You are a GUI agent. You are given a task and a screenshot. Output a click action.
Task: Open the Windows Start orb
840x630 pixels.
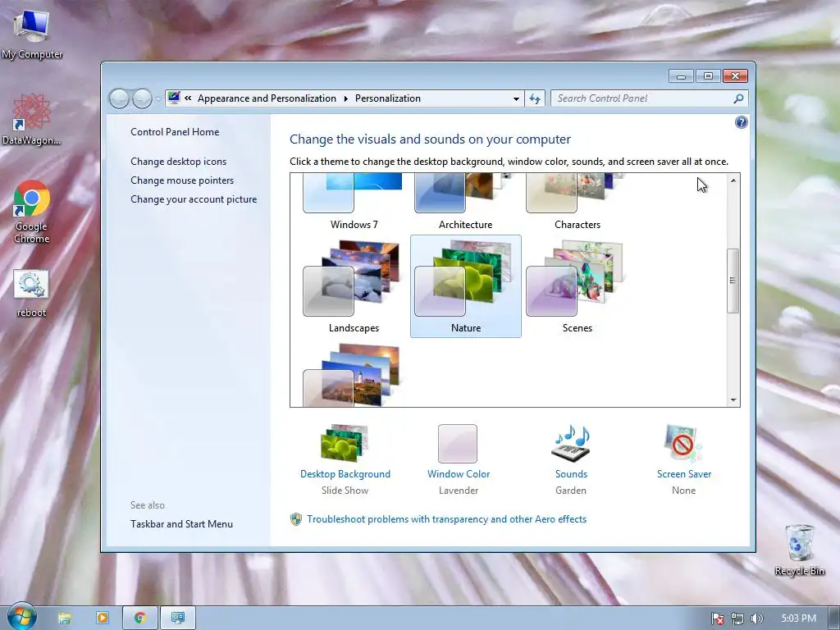(22, 617)
